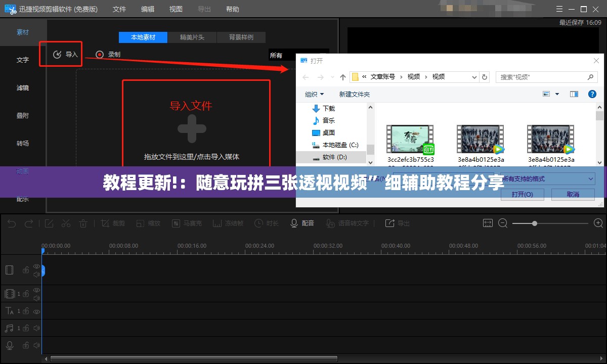
Task: Select the 本地素材 tab
Action: pyautogui.click(x=143, y=37)
